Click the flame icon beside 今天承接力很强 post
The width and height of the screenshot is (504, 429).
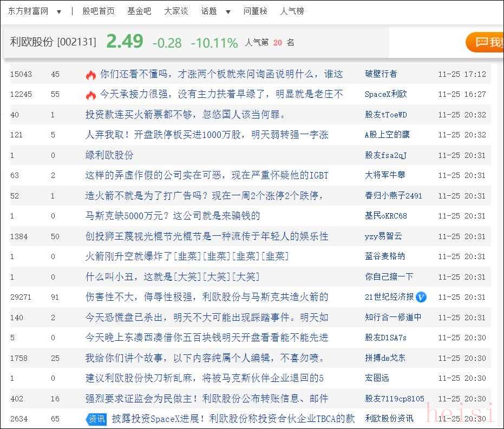(91, 95)
